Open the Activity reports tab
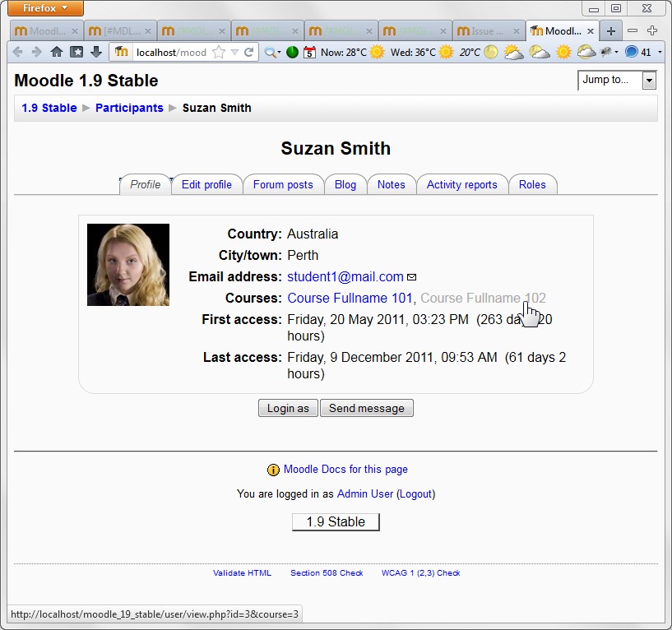This screenshot has width=672, height=630. coord(462,185)
